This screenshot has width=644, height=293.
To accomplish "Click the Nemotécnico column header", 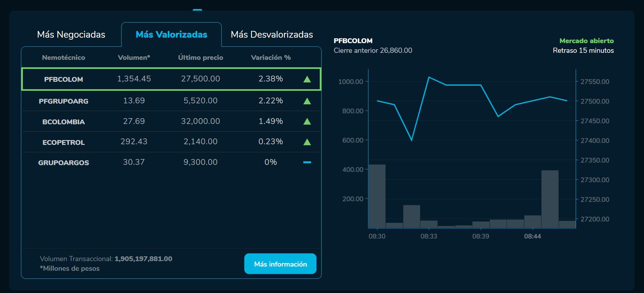I will (x=63, y=58).
